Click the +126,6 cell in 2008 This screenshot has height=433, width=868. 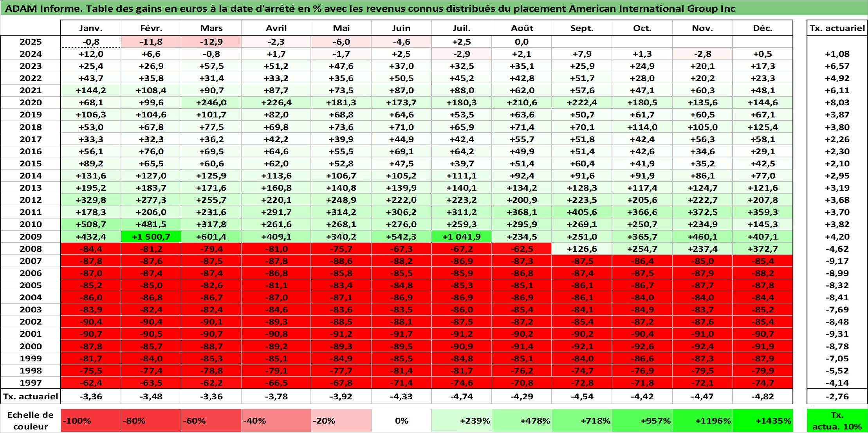tap(582, 249)
